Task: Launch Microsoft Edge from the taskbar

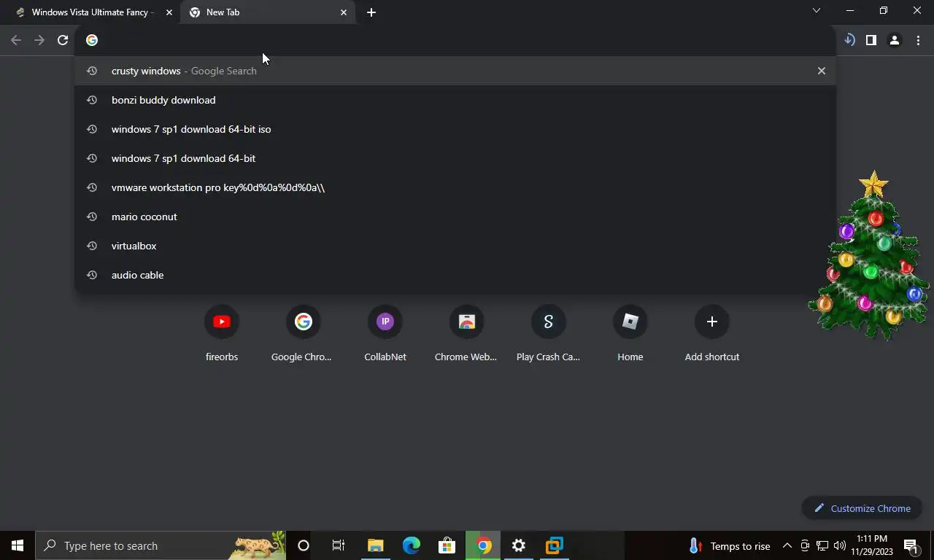Action: coord(412,545)
